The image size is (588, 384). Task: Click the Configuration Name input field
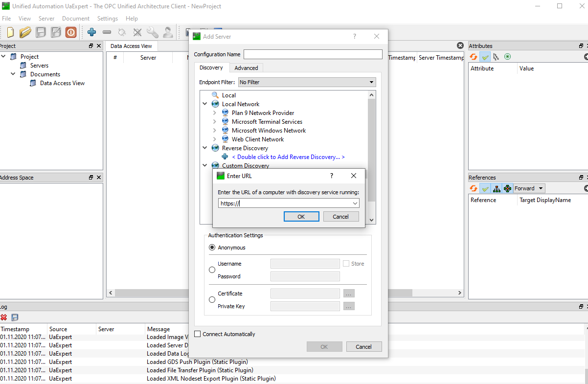point(313,54)
